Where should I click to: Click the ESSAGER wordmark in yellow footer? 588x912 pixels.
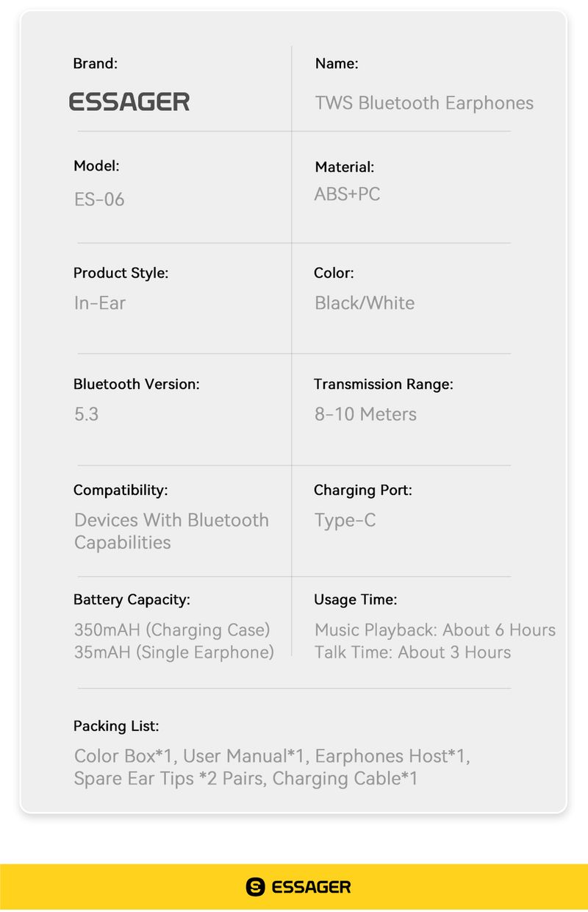(x=311, y=887)
